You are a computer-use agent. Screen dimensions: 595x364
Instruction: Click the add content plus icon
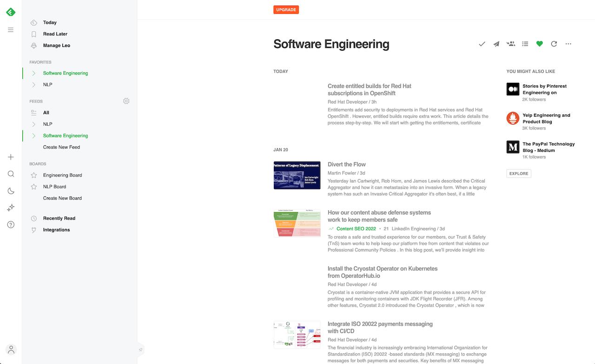[10, 157]
